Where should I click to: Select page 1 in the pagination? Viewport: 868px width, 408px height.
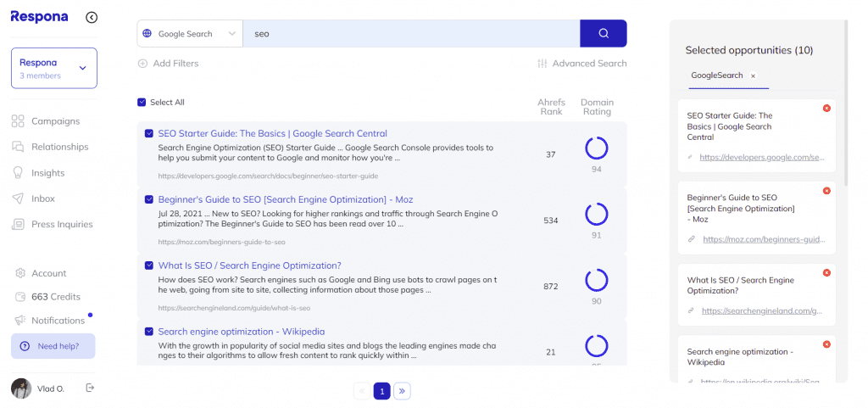(x=382, y=391)
